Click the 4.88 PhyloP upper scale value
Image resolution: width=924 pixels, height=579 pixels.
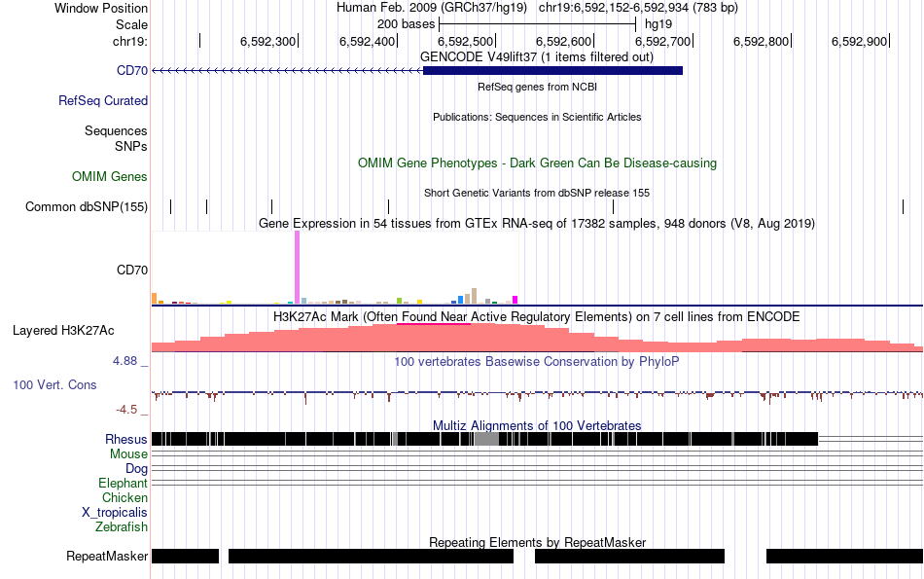[124, 361]
